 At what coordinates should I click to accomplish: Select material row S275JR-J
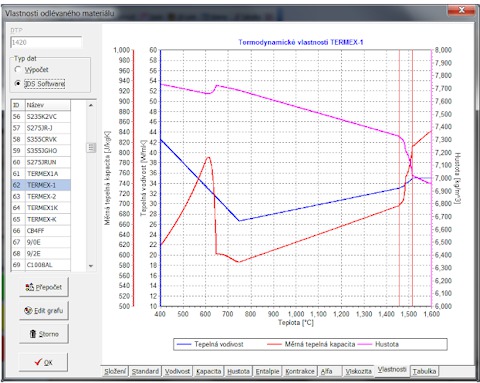point(41,128)
